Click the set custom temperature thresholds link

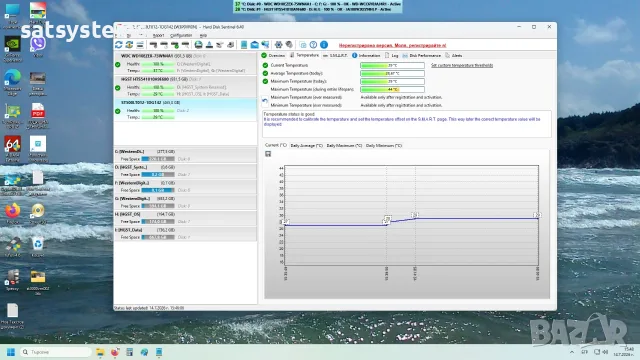pyautogui.click(x=462, y=65)
